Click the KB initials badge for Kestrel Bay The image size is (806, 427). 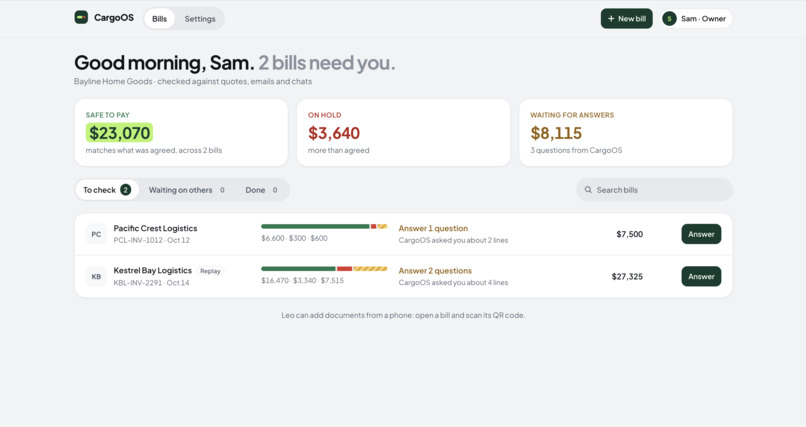click(96, 276)
